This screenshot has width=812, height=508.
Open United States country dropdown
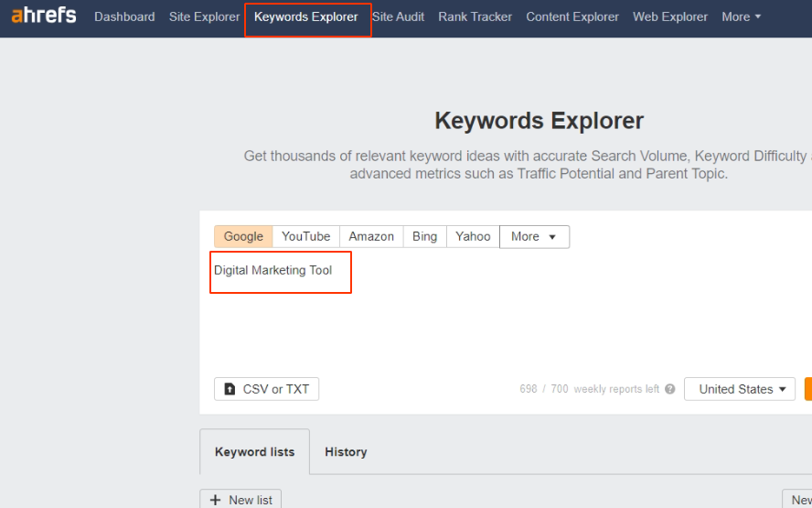coord(740,389)
